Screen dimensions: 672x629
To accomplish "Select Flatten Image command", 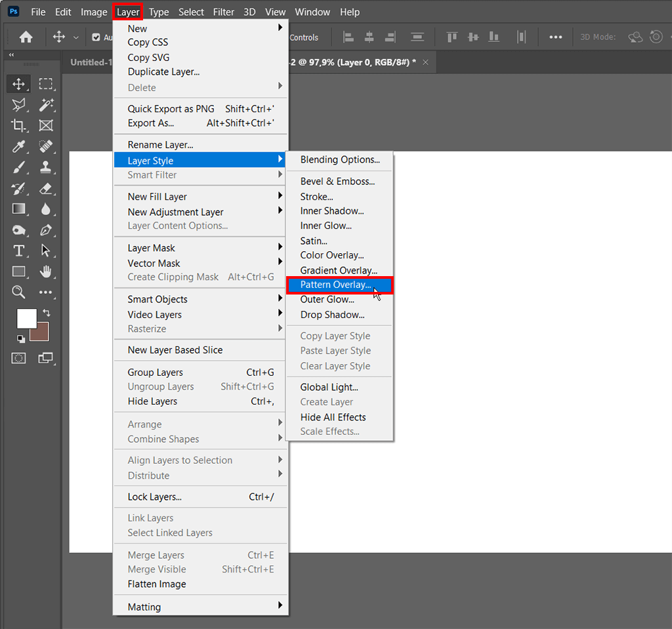I will tap(201, 584).
